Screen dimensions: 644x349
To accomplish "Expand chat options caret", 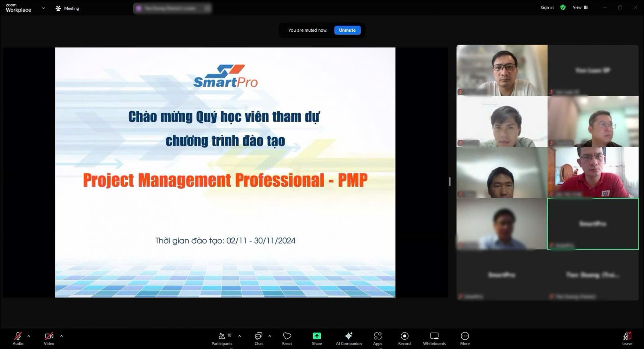I will pos(269,336).
